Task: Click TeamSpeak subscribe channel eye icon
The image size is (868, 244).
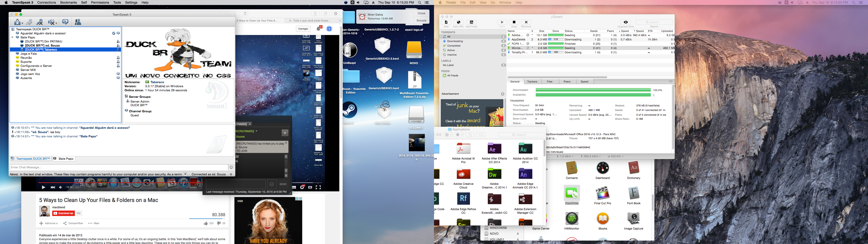Action: (65, 22)
